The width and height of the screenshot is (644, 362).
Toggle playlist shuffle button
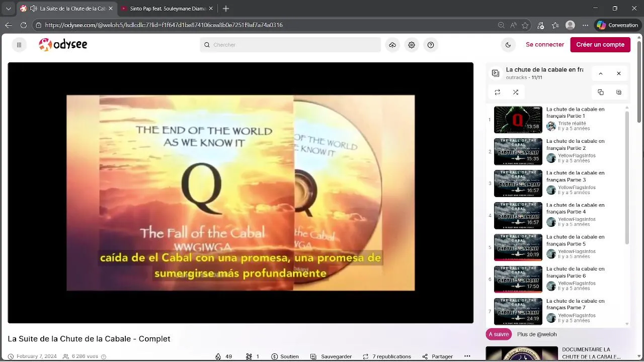point(516,92)
